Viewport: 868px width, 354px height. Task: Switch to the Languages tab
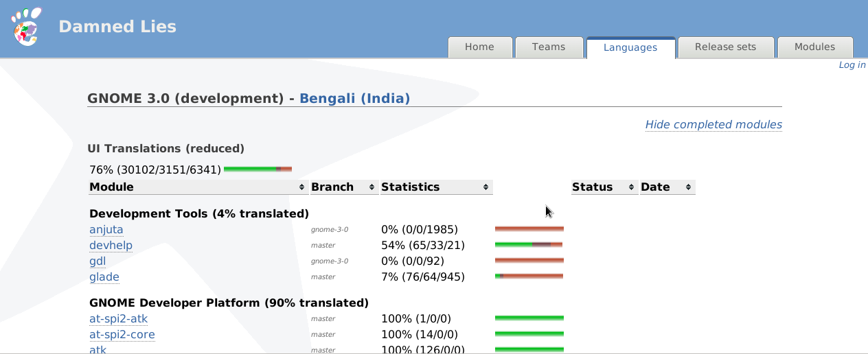coord(630,47)
